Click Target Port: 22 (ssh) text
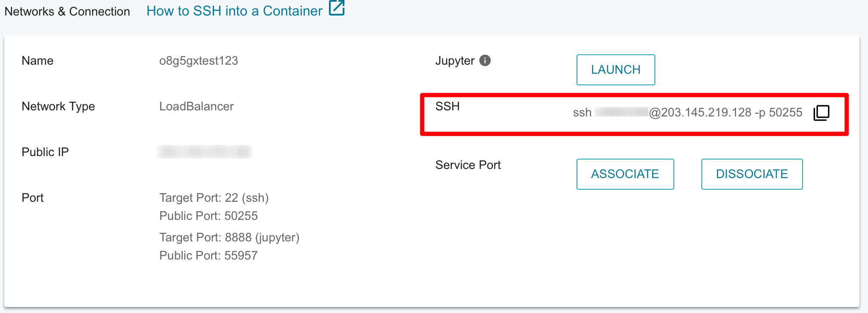 214,198
